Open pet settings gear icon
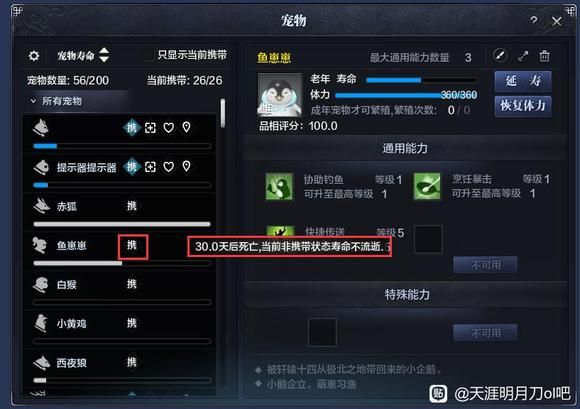580x409 pixels. pyautogui.click(x=34, y=56)
